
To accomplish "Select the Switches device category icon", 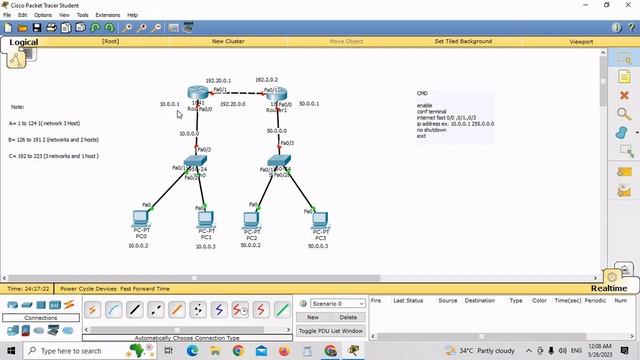I will tap(27, 305).
